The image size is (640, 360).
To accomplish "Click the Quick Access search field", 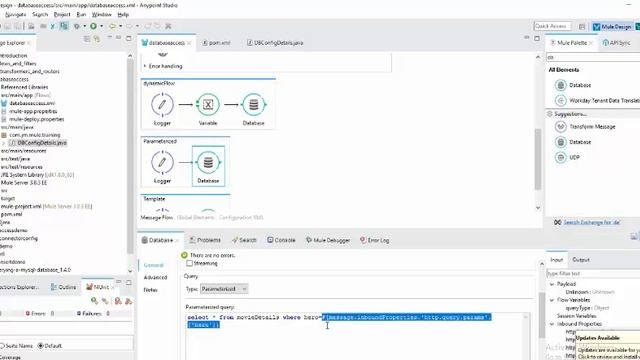I will click(x=552, y=26).
